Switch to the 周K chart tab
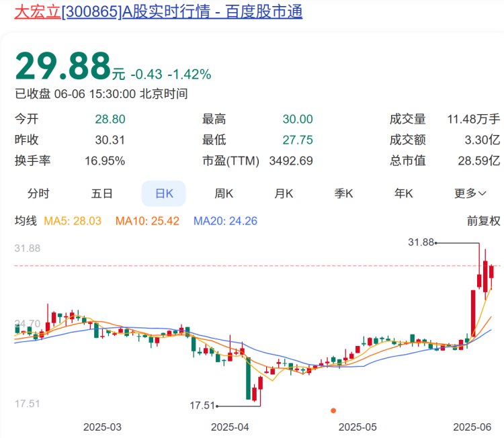Viewport: 504px width, 438px height. tap(224, 193)
